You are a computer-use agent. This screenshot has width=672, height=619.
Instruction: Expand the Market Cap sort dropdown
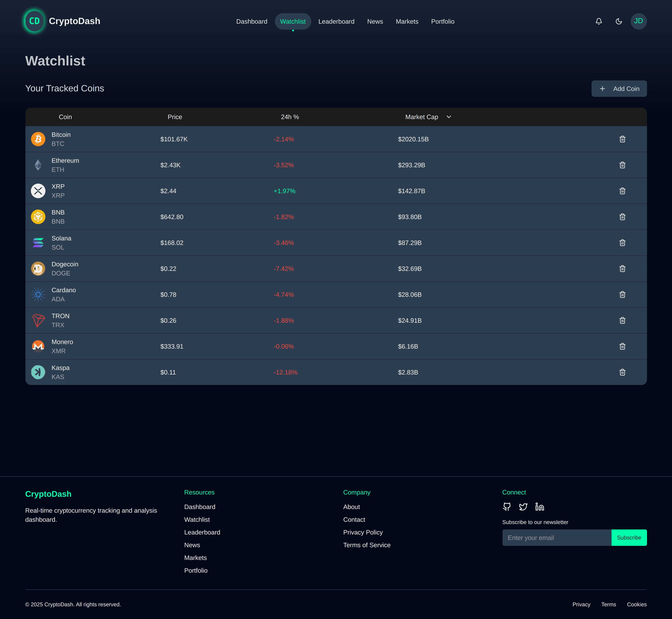point(449,117)
